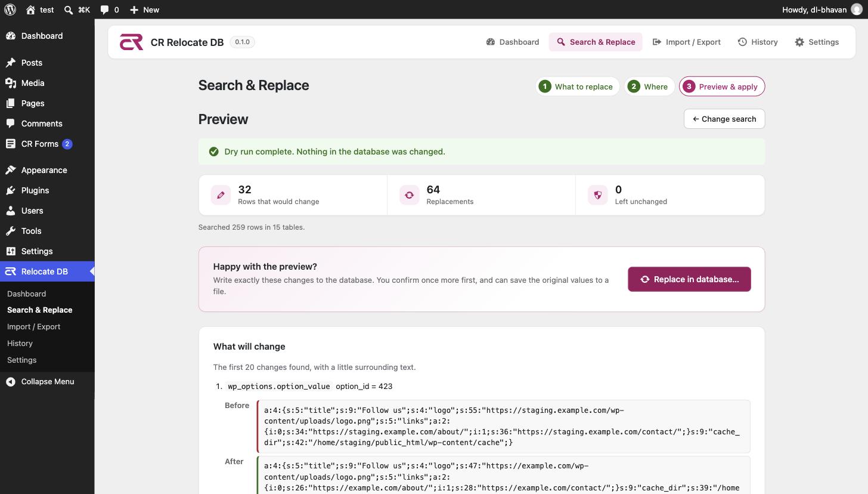The width and height of the screenshot is (868, 494).
Task: Select step 3 Preview & apply
Action: tap(722, 87)
